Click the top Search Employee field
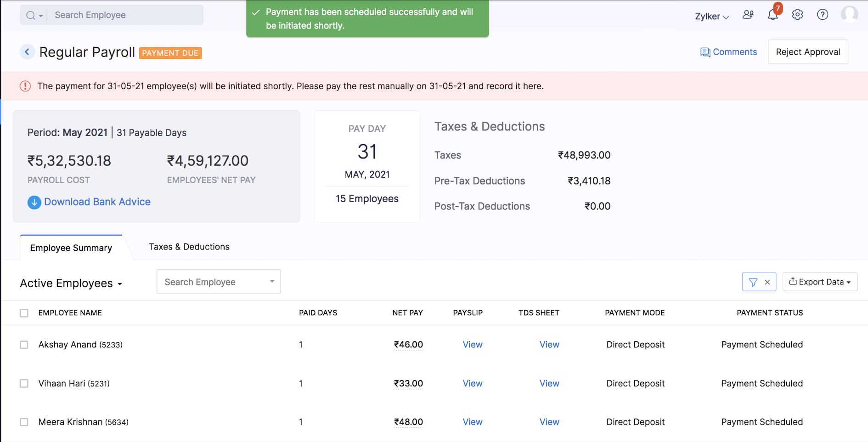The image size is (868, 442). 125,15
